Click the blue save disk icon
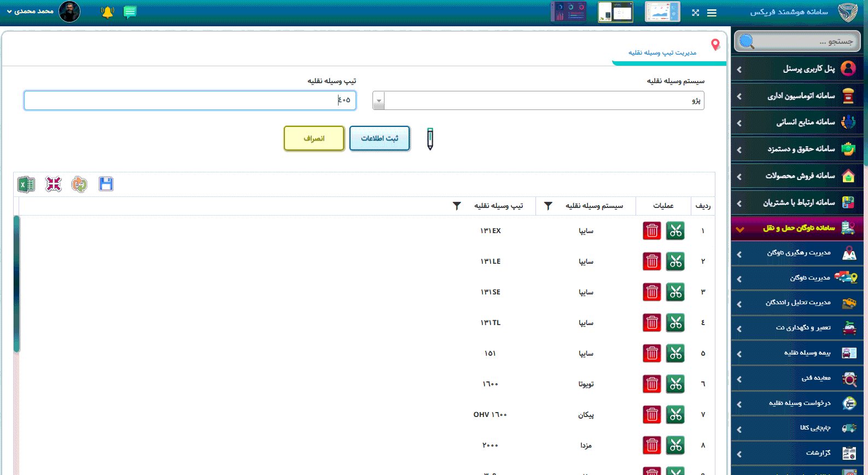 click(x=106, y=184)
